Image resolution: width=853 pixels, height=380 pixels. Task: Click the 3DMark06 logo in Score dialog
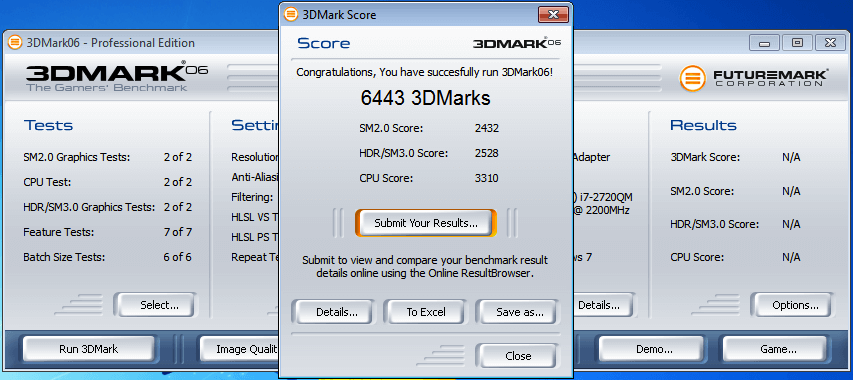tap(517, 43)
